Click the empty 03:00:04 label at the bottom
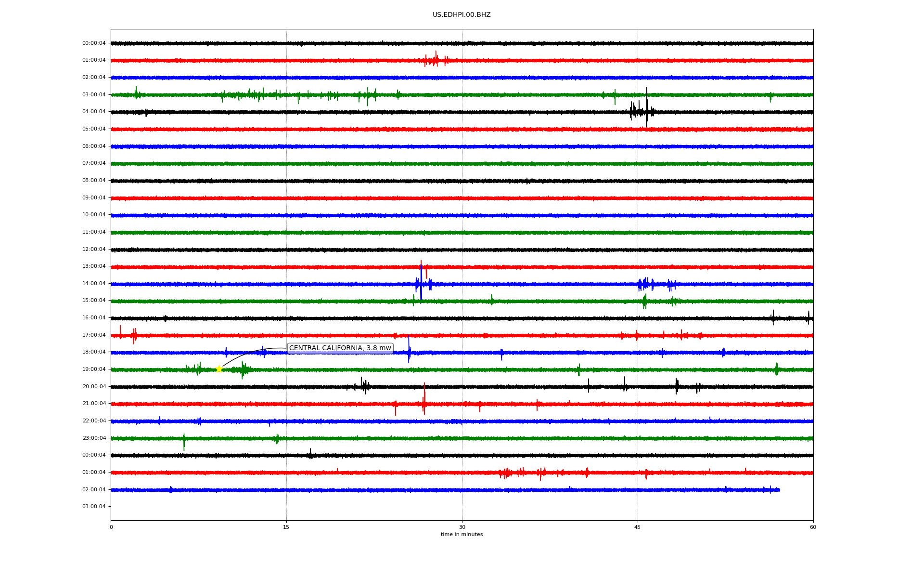 pyautogui.click(x=94, y=507)
